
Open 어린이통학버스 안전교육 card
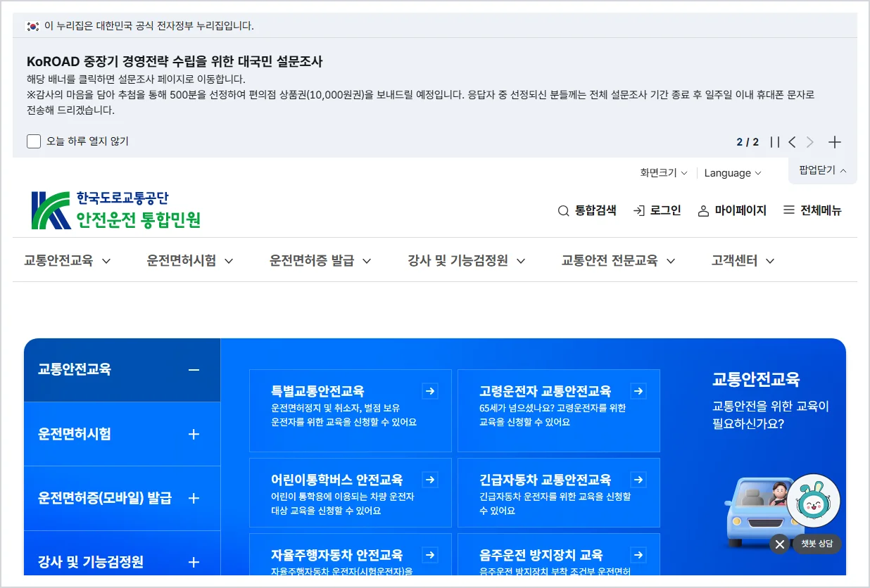351,492
